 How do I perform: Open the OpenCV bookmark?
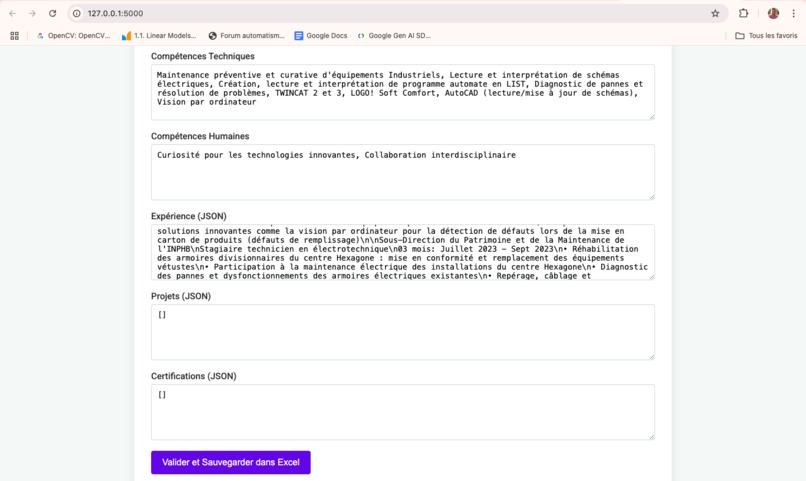(74, 35)
